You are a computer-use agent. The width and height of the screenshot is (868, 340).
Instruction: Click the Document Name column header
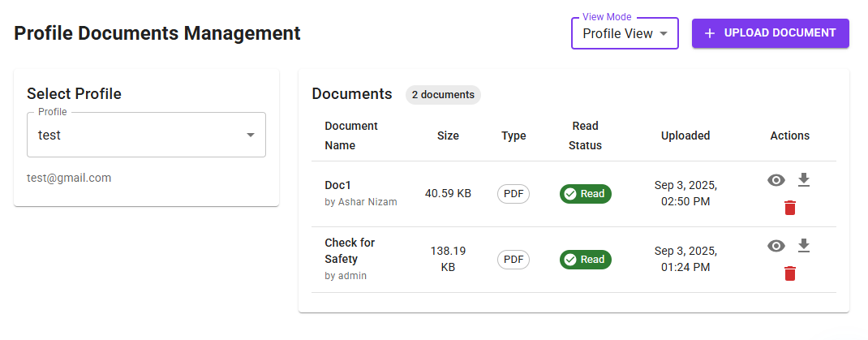351,136
